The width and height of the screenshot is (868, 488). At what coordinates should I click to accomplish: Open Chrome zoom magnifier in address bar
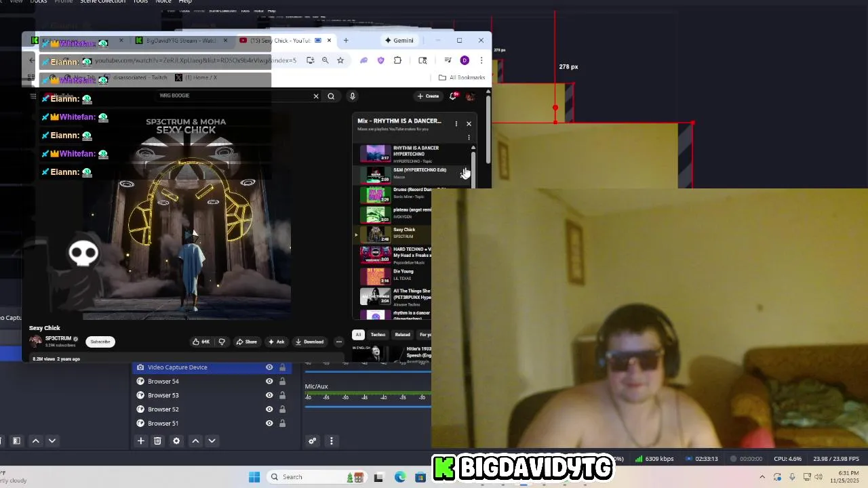pos(325,60)
